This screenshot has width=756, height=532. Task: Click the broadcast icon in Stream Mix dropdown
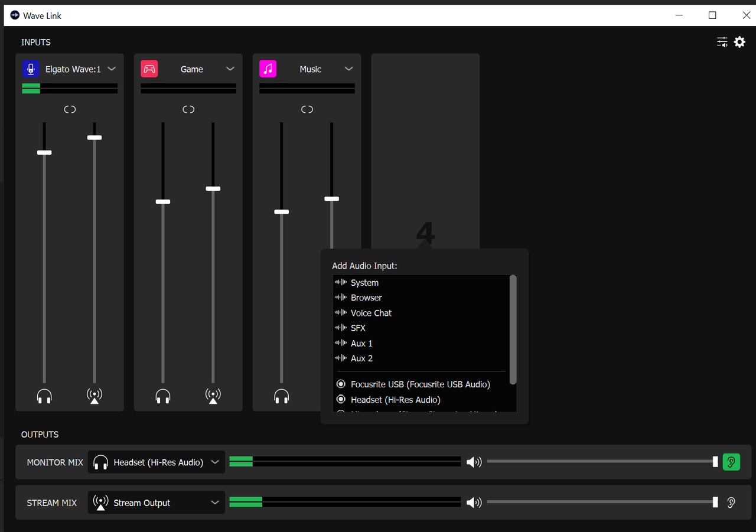click(x=101, y=503)
